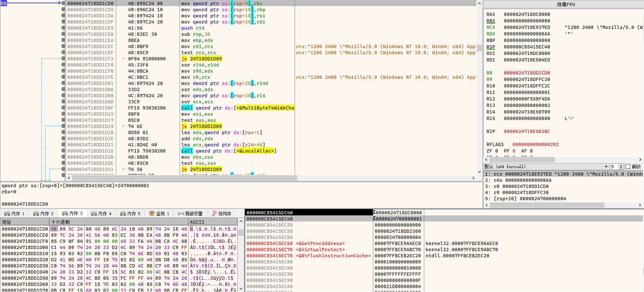
Task: Click the ZF flag value
Action: pyautogui.click(x=496, y=151)
